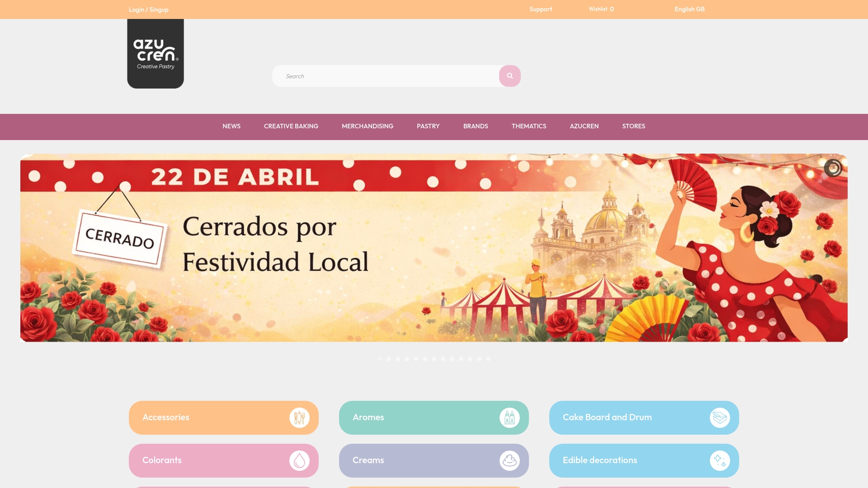868x488 pixels.
Task: Jump to the fifth slide via its dot
Action: coord(416,358)
